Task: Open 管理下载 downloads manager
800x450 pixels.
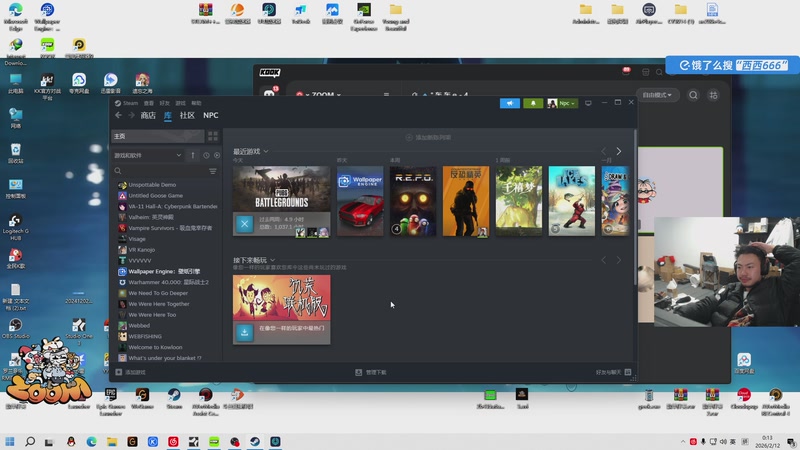Action: click(x=371, y=372)
